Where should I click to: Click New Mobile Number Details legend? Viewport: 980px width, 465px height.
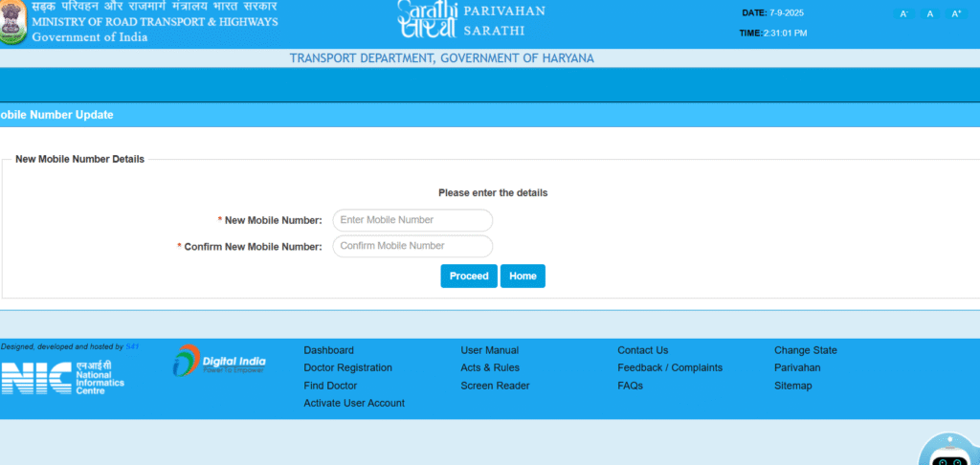[80, 160]
